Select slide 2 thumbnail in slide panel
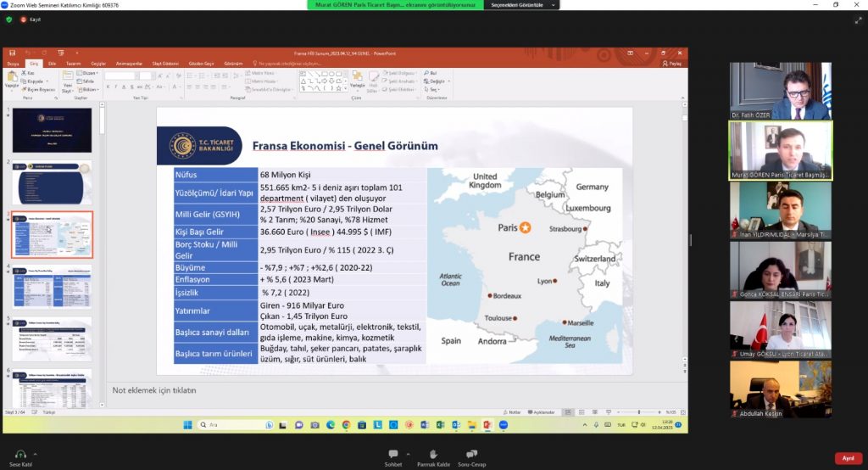This screenshot has height=470, width=868. [x=52, y=183]
